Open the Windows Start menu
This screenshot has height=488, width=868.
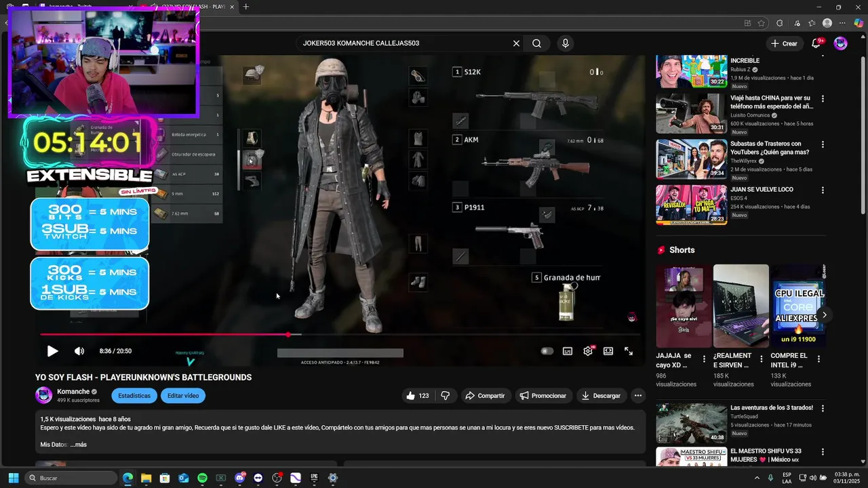pos(14,478)
